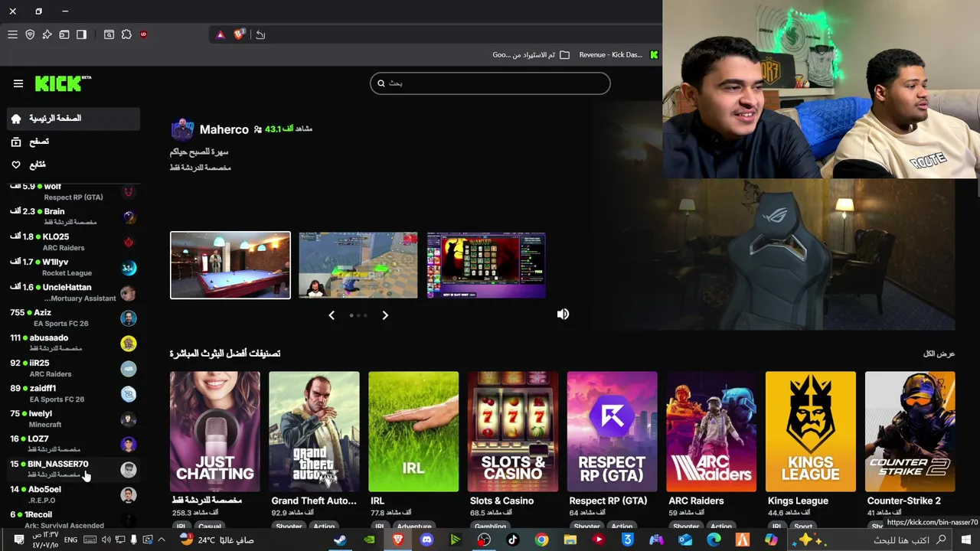
Task: Open the imported bookmarks folder
Action: tap(531, 55)
